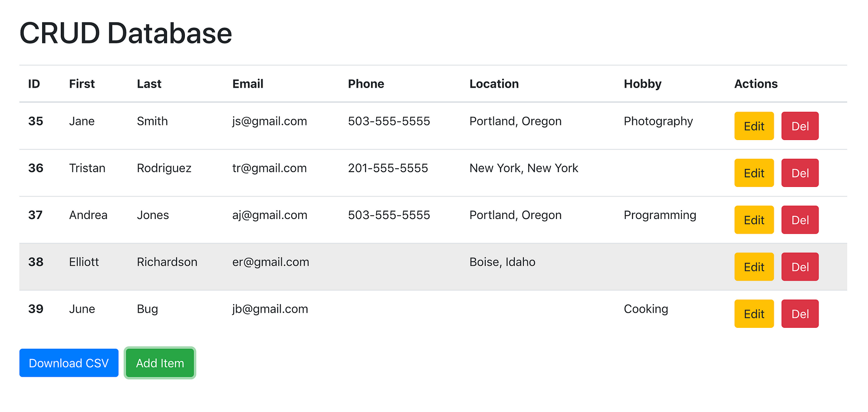Click the Hobby column header
This screenshot has width=868, height=412.
point(642,84)
